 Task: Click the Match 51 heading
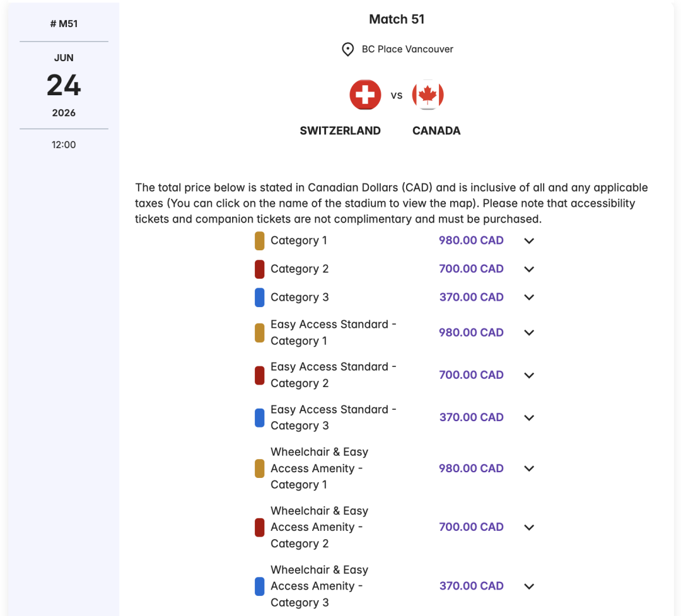(397, 20)
